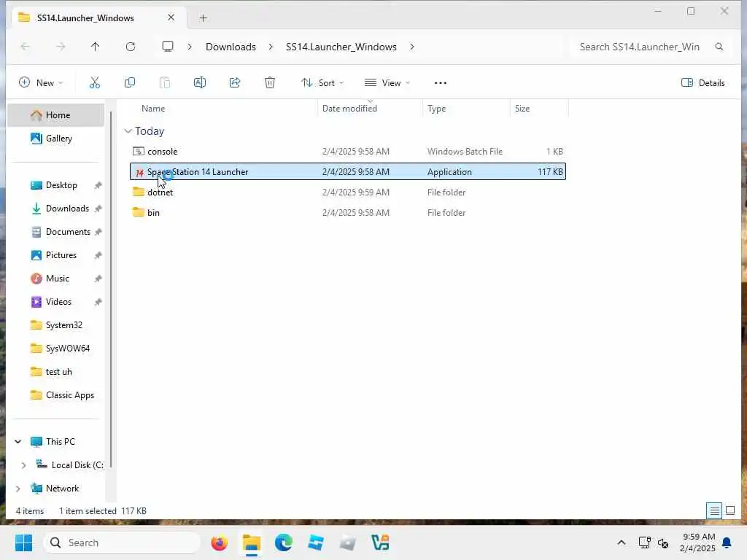
Task: Click Downloads in the address breadcrumb
Action: [x=231, y=47]
